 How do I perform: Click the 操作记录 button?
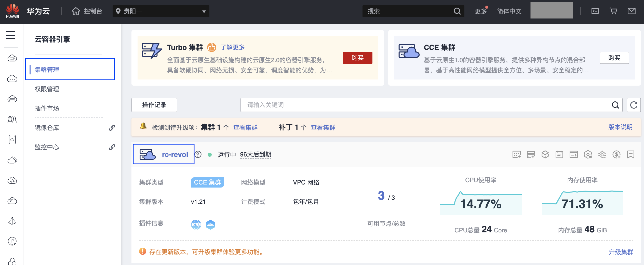point(154,105)
